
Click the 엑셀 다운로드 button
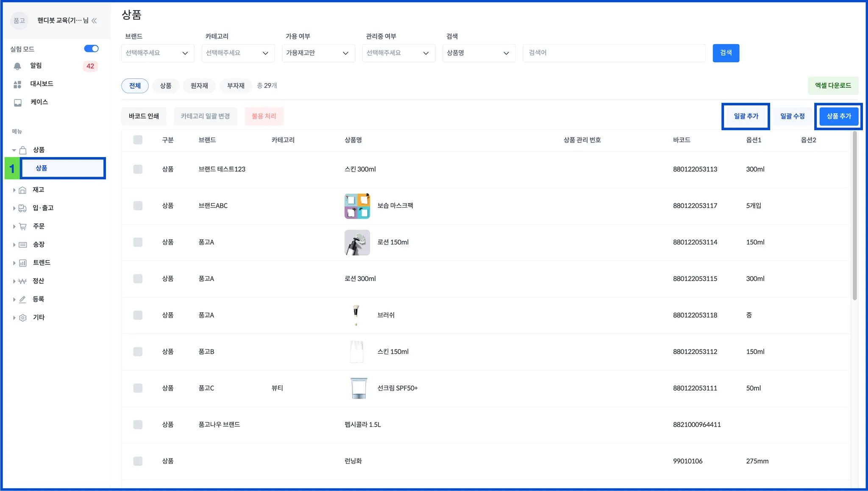(x=833, y=86)
